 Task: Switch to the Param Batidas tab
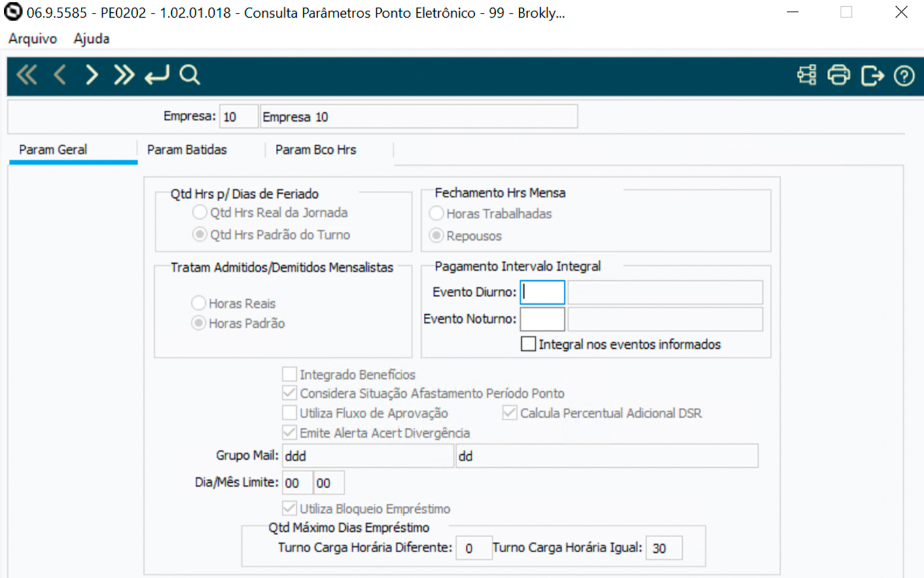pos(187,150)
